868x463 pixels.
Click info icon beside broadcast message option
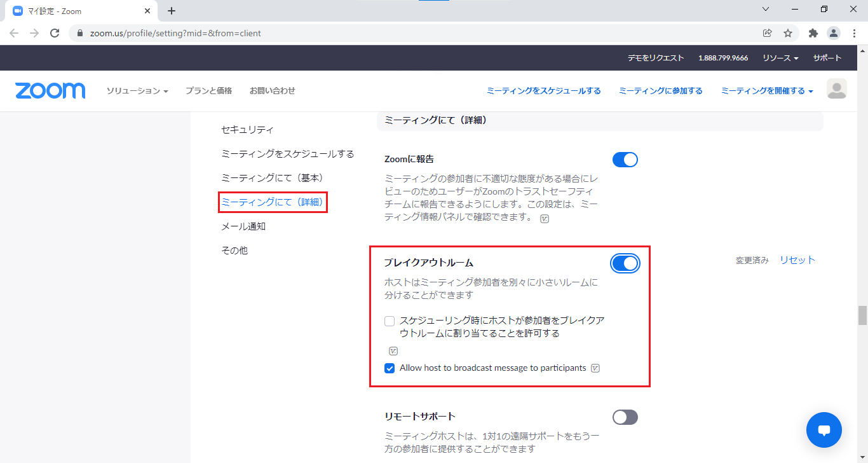(x=595, y=368)
